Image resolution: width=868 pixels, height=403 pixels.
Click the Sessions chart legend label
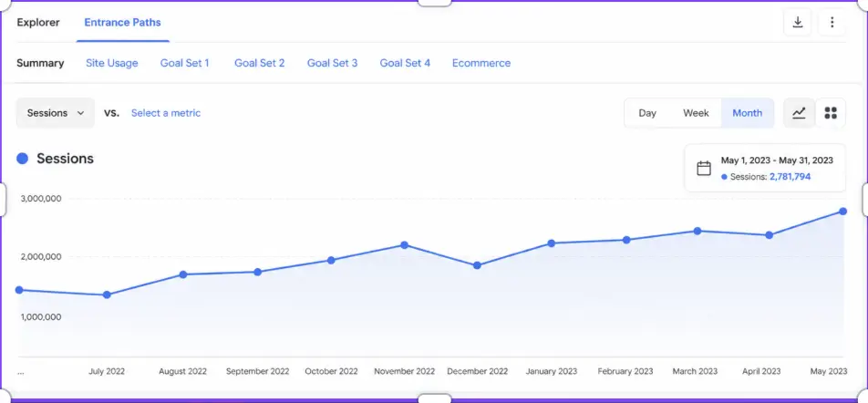66,159
